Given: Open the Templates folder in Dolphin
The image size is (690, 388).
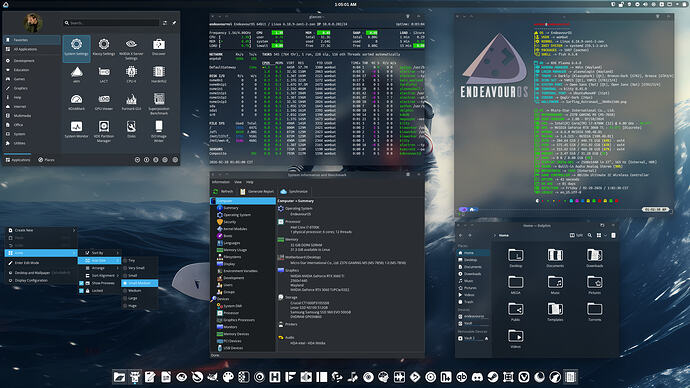Looking at the screenshot, I should [555, 312].
